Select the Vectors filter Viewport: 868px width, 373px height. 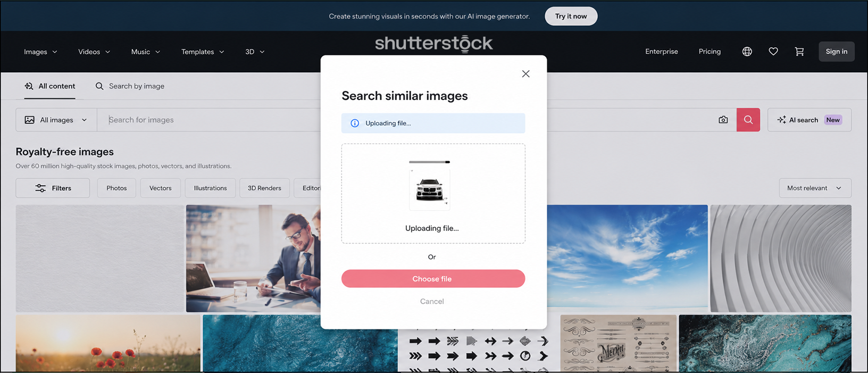tap(161, 188)
